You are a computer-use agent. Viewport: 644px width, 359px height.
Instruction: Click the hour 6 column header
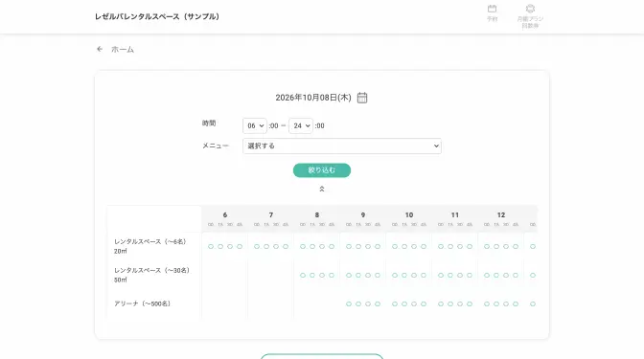pyautogui.click(x=225, y=215)
